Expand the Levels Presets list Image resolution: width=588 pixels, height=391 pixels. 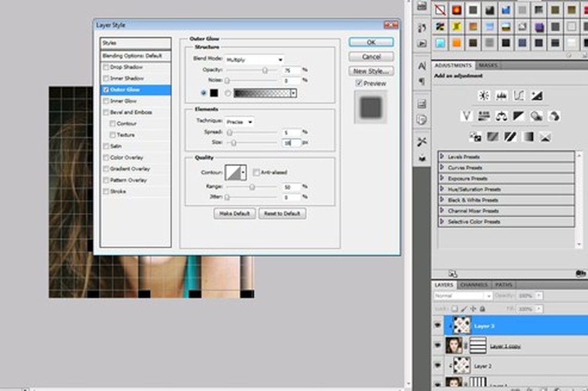pyautogui.click(x=442, y=156)
